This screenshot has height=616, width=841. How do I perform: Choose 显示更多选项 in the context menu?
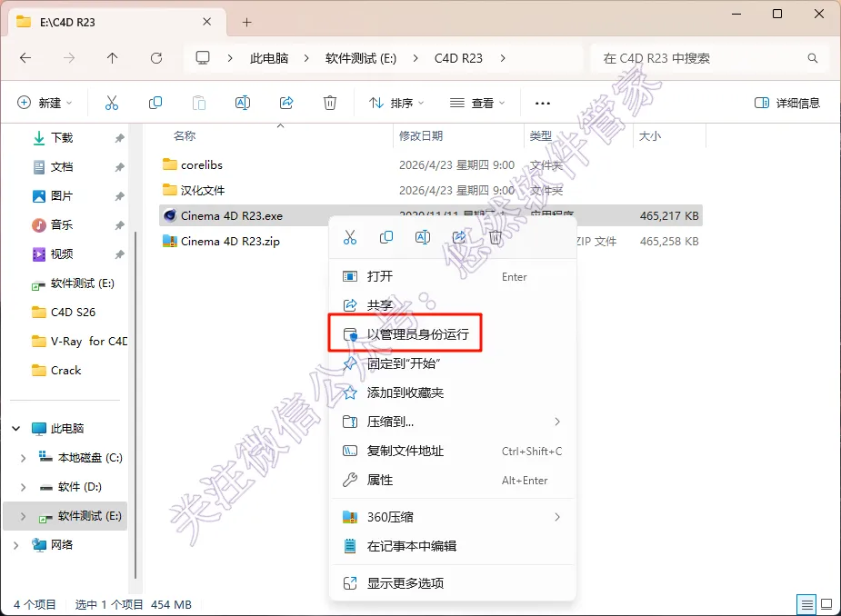click(x=453, y=583)
